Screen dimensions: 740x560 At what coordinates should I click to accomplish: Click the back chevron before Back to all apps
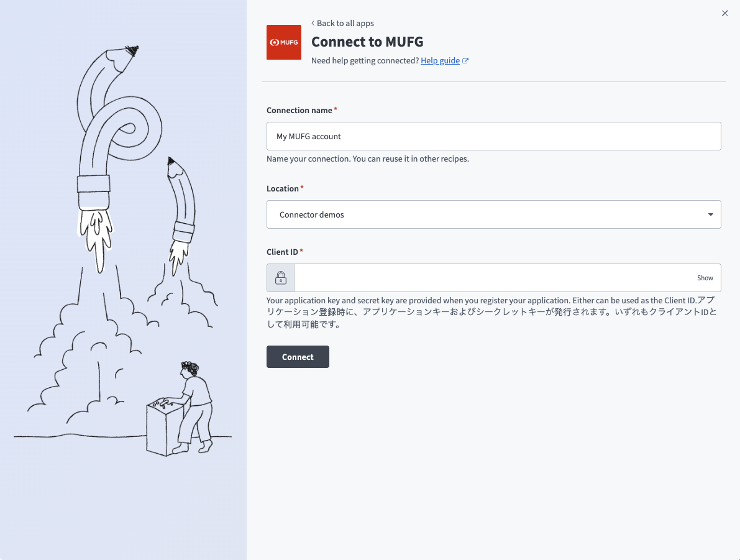313,24
